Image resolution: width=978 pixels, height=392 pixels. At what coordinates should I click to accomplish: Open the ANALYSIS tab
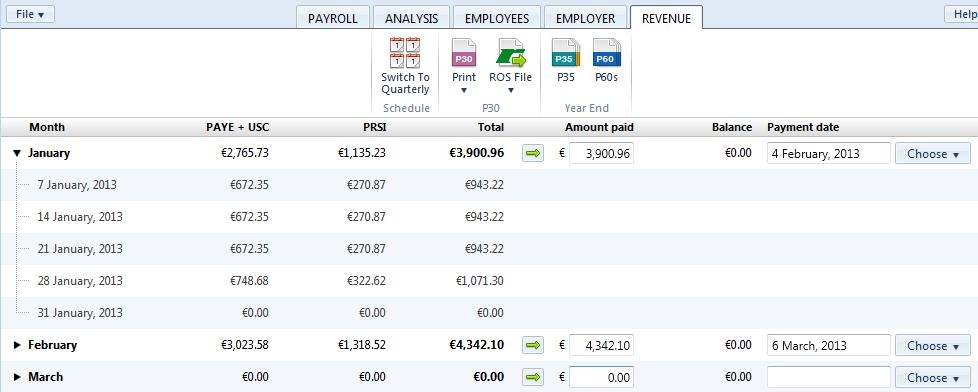click(x=411, y=18)
